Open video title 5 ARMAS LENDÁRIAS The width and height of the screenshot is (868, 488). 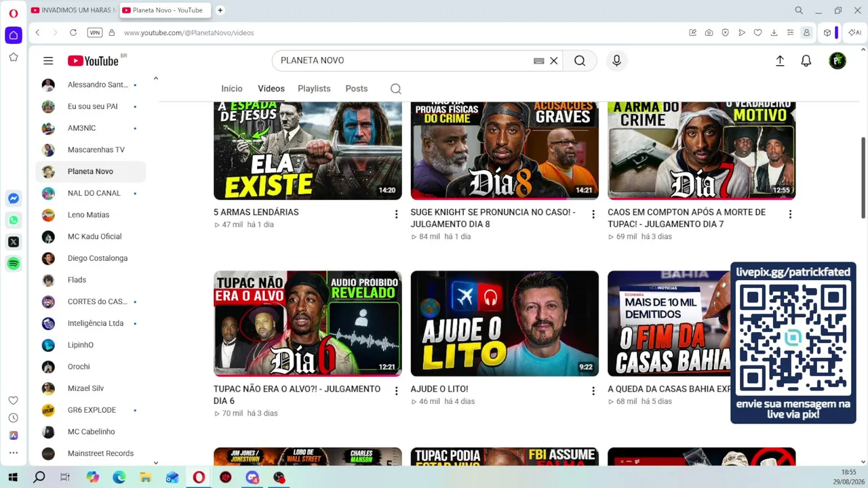pos(256,212)
